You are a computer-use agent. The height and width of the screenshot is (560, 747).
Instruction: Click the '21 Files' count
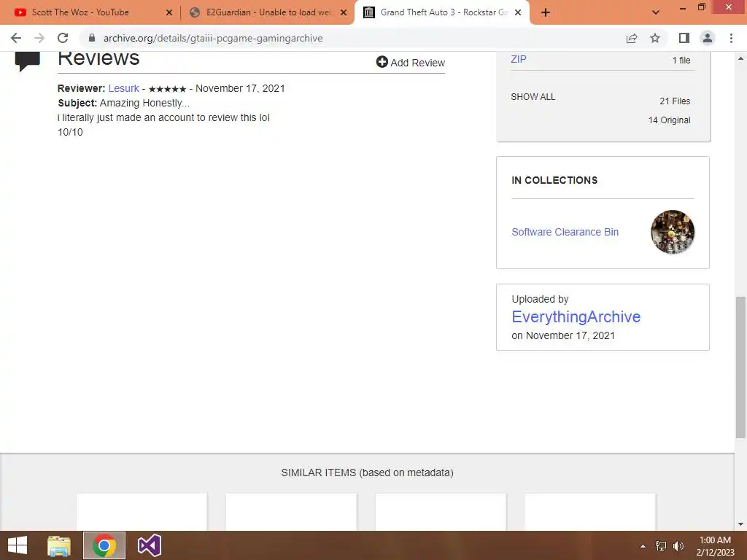tap(675, 101)
